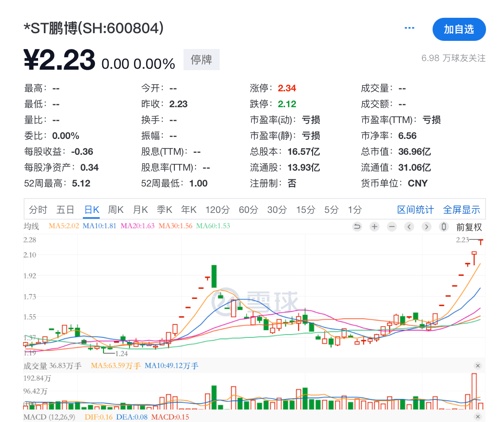Click the 加自选 button
500x422 pixels.
point(459,29)
